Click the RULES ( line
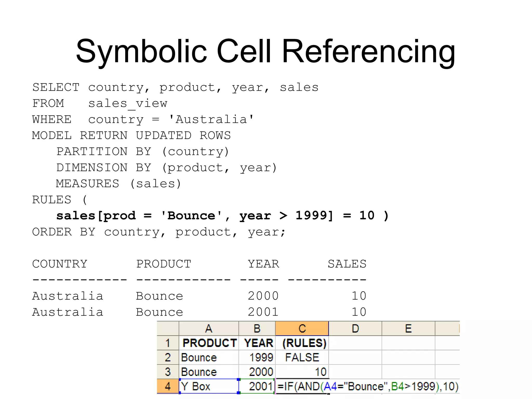Image resolution: width=532 pixels, height=399 pixels. (60, 200)
